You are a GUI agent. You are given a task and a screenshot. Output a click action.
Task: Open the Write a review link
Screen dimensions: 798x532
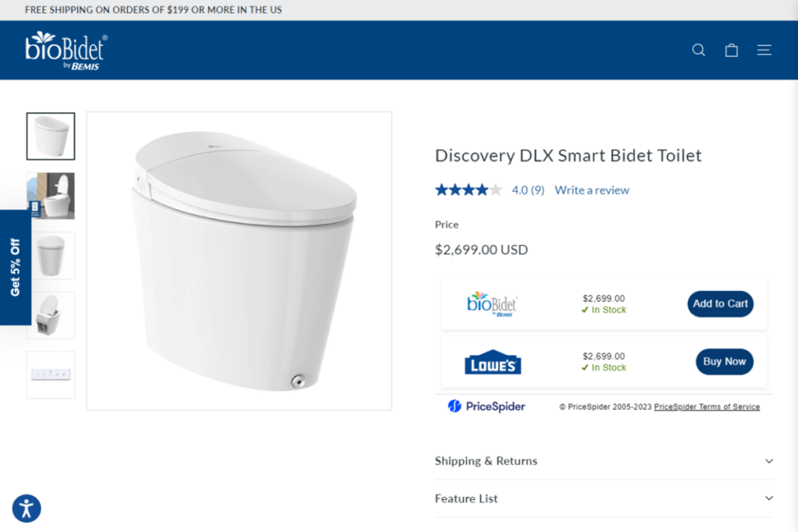pyautogui.click(x=591, y=189)
